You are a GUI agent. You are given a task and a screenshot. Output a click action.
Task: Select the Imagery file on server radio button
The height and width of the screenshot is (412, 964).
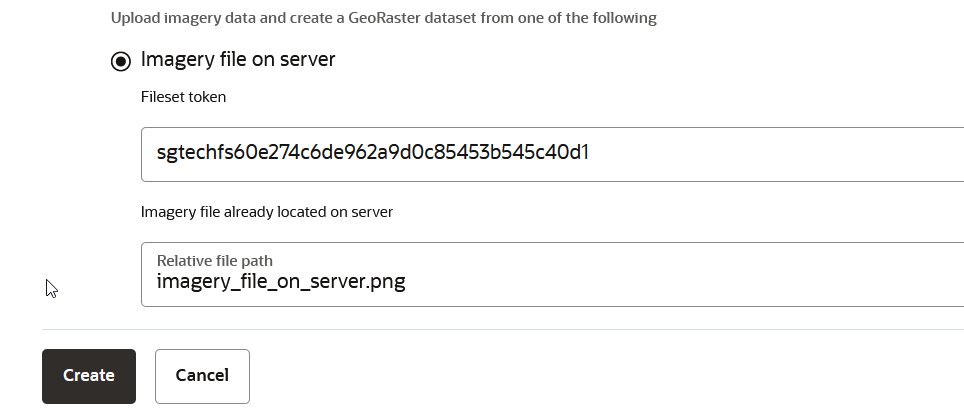click(x=120, y=61)
